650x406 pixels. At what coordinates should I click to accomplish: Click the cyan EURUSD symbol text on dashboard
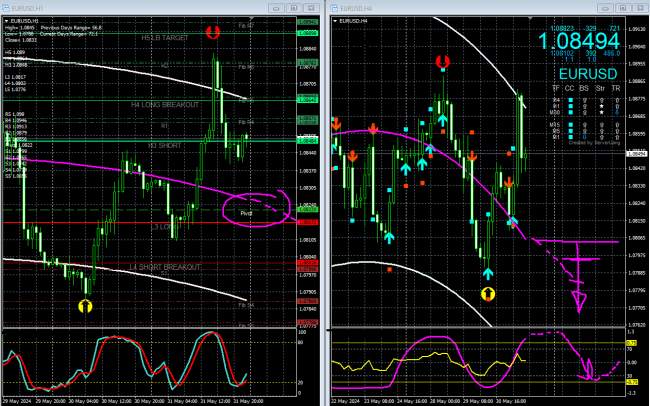tap(588, 74)
